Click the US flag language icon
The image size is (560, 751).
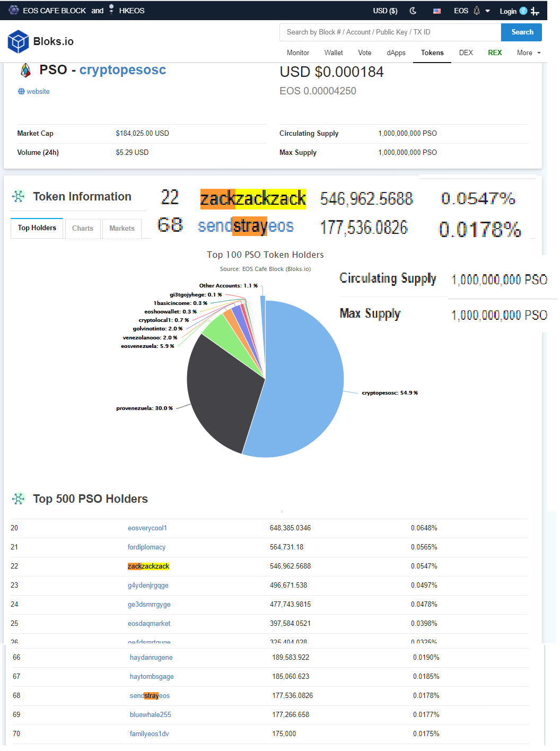click(x=437, y=11)
